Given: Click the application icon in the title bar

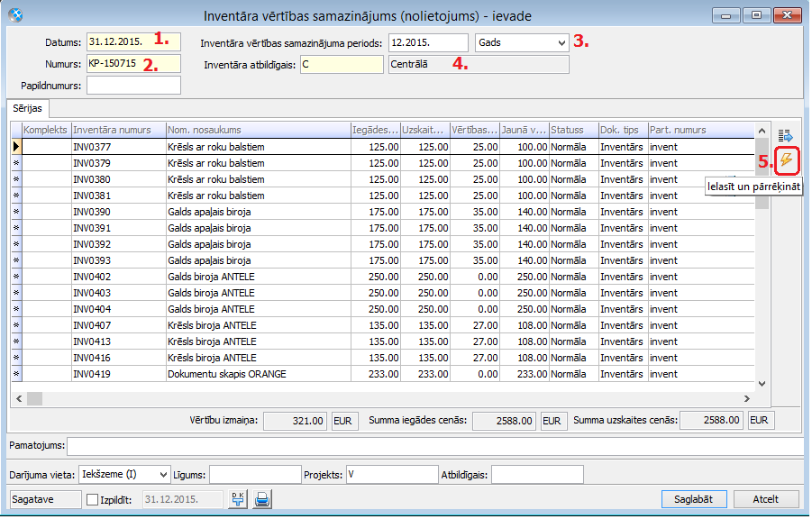Looking at the screenshot, I should (x=15, y=14).
